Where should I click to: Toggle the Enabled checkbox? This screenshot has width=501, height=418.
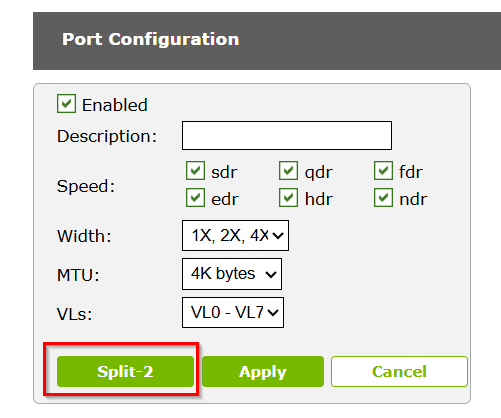point(66,104)
